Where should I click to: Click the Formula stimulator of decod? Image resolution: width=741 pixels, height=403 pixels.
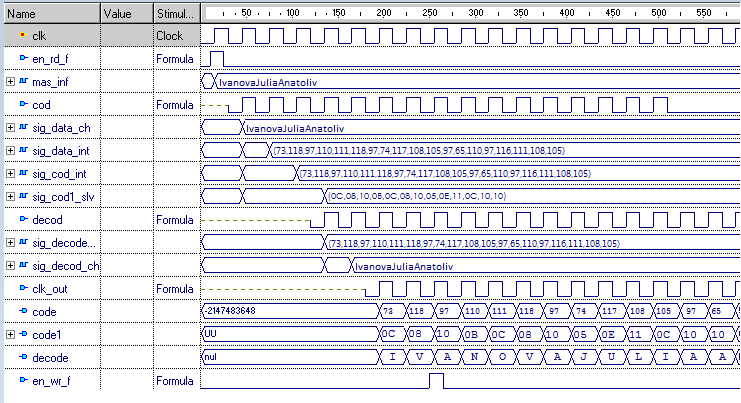coord(175,220)
